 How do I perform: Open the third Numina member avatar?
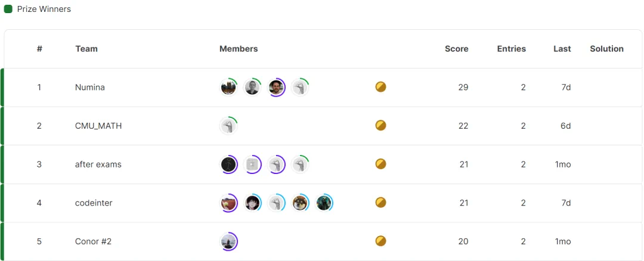(x=276, y=88)
